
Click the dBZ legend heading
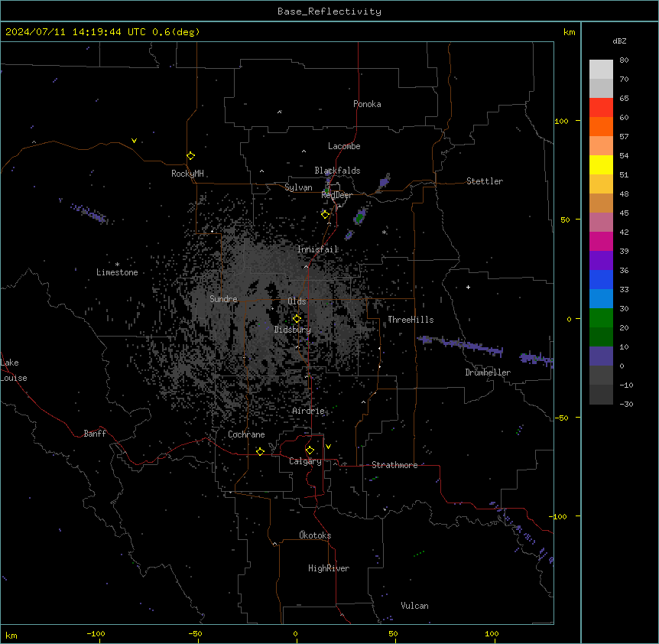click(x=619, y=41)
